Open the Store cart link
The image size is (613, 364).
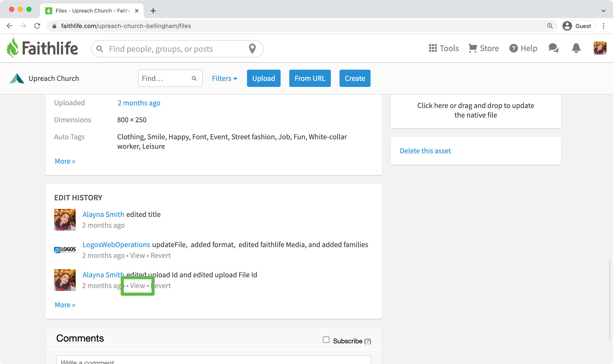484,48
